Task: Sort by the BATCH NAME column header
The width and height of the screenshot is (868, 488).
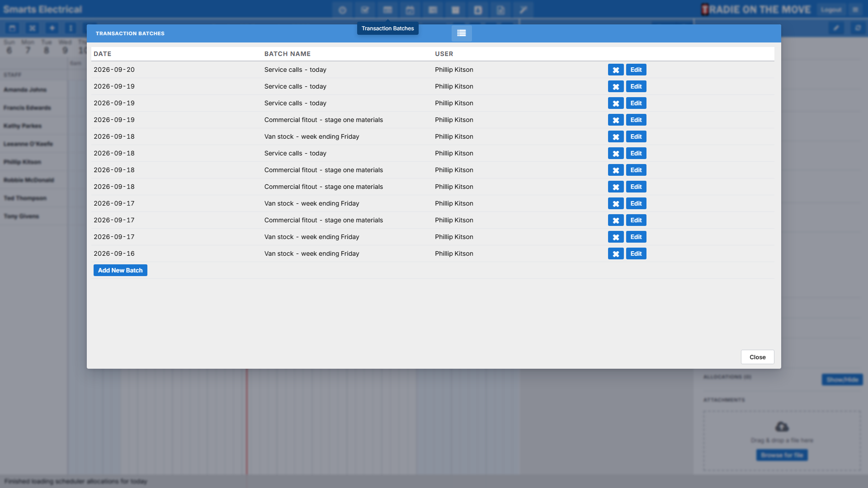Action: pos(288,54)
